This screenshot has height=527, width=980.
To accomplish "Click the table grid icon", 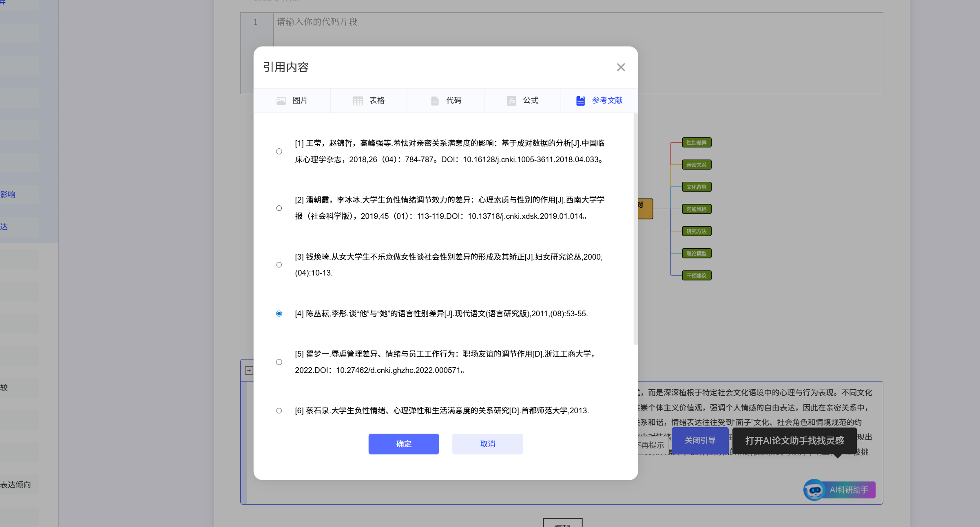I will (x=358, y=101).
